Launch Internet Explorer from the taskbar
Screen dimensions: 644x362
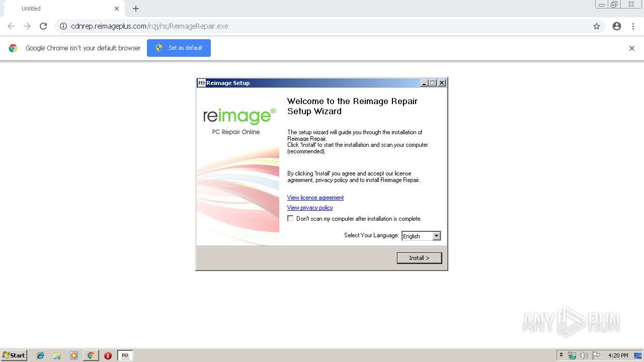(x=40, y=355)
